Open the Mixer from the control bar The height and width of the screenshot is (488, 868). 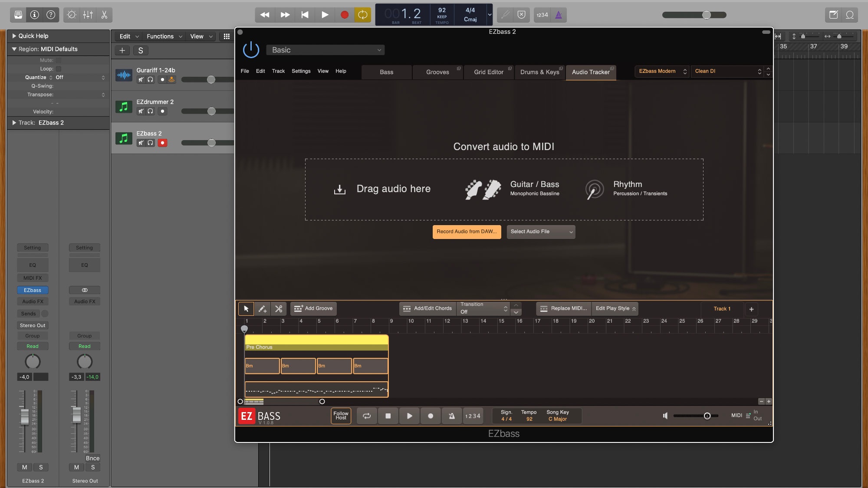[x=88, y=15]
